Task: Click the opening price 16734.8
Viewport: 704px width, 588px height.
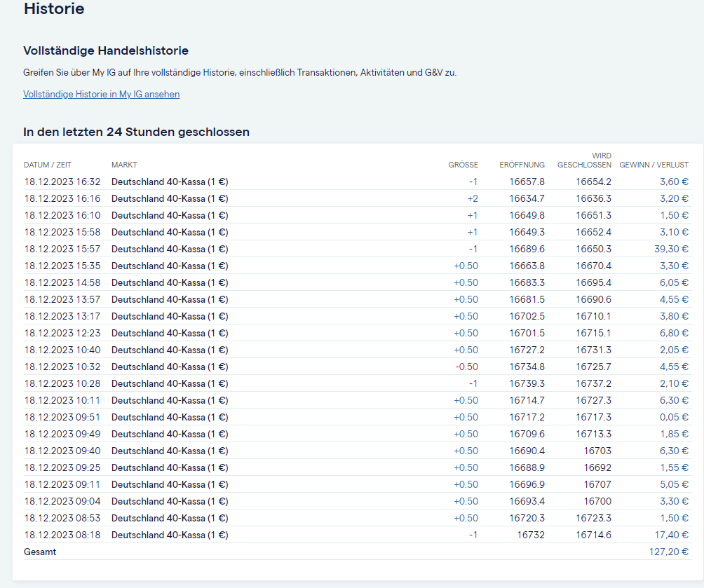Action: click(x=527, y=367)
